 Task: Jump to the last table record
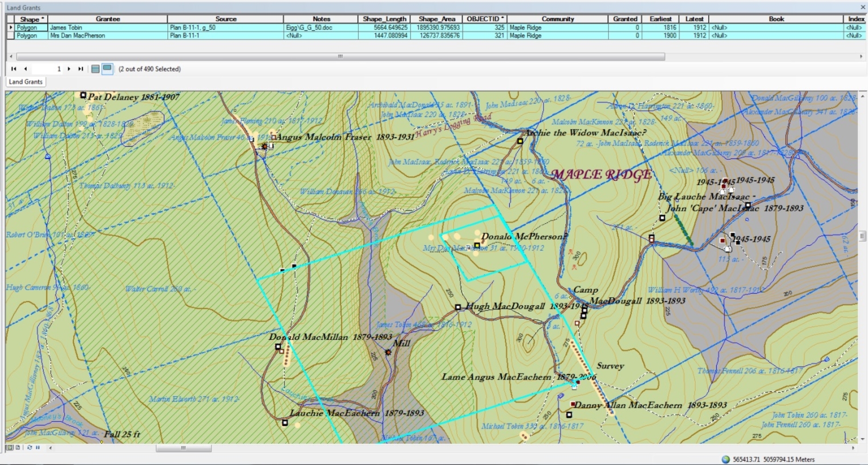point(81,69)
